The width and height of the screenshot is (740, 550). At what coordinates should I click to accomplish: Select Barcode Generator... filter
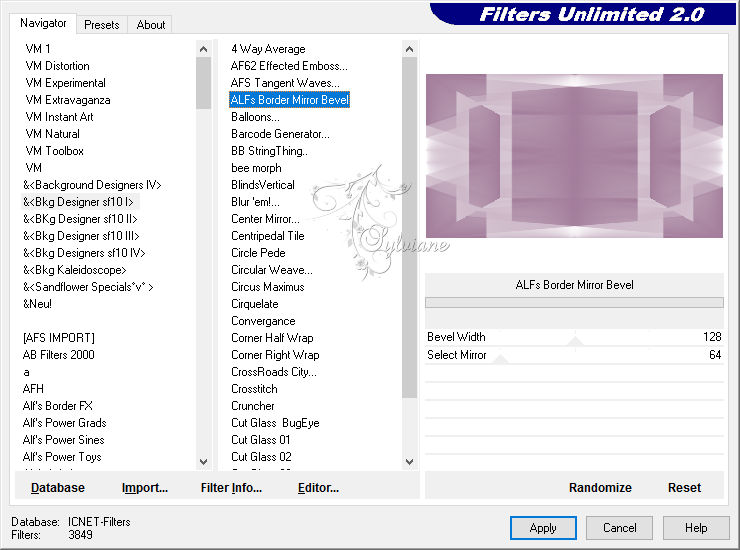[280, 134]
